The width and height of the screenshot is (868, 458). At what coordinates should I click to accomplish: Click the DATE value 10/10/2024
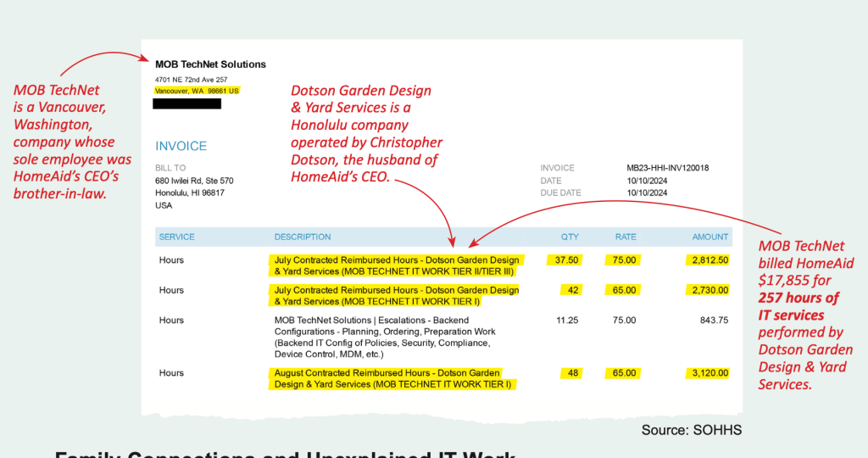(x=647, y=181)
